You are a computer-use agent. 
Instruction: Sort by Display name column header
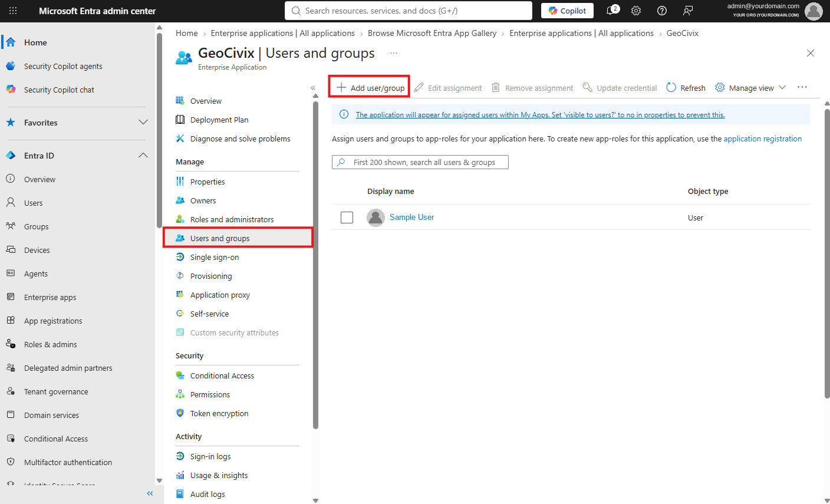coord(390,191)
